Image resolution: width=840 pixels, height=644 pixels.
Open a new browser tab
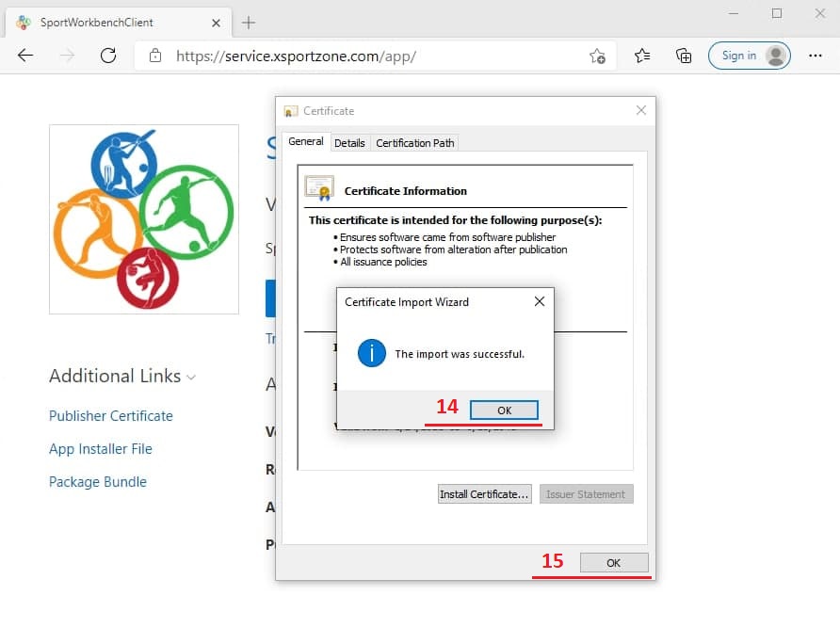pos(249,22)
